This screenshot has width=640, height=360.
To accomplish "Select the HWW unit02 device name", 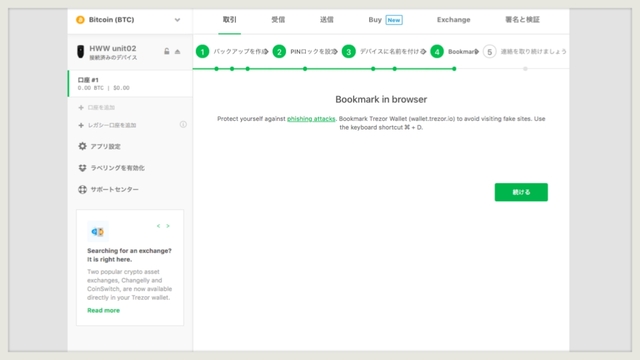I will pos(113,48).
